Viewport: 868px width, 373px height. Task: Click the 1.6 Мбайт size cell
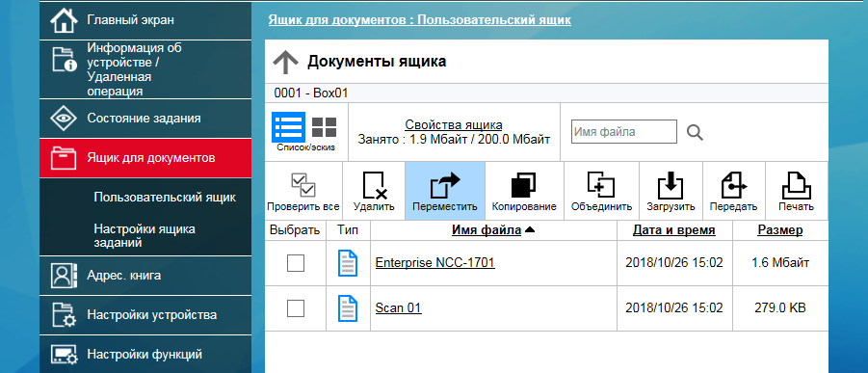(780, 263)
